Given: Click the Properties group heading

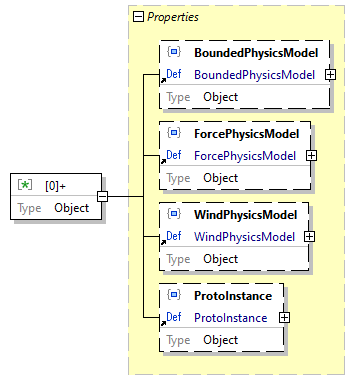Looking at the screenshot, I should click(173, 17).
